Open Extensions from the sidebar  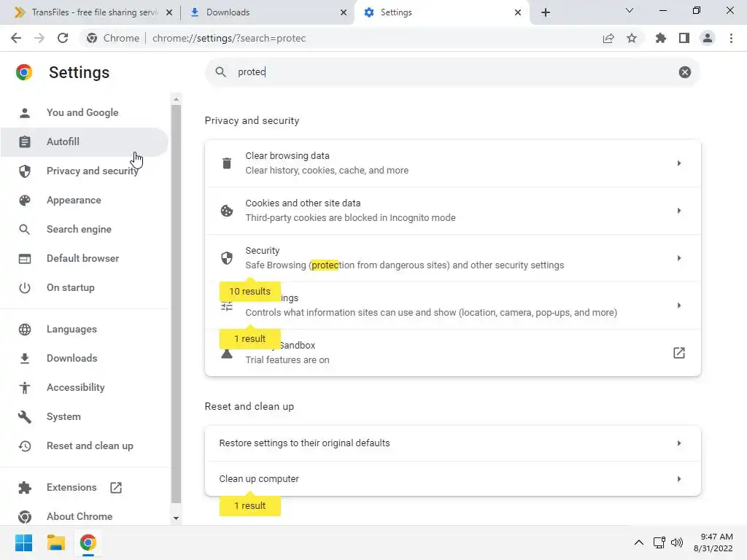tap(84, 487)
